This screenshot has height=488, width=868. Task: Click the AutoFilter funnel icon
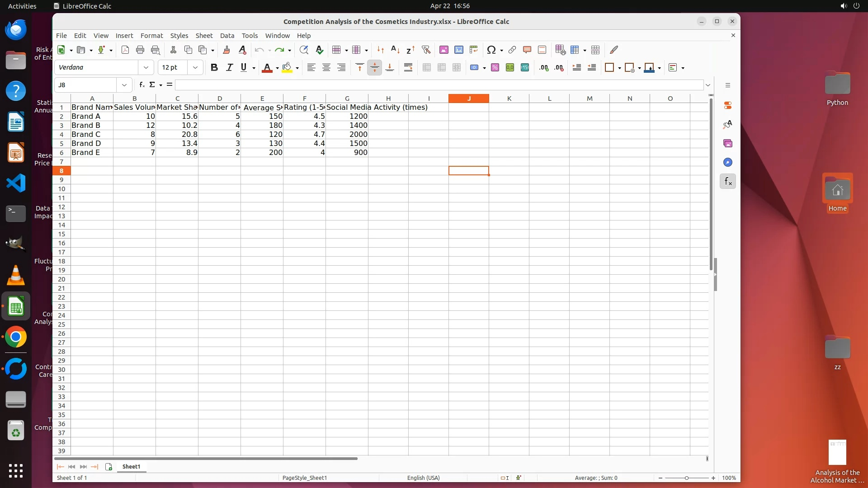[x=426, y=50]
